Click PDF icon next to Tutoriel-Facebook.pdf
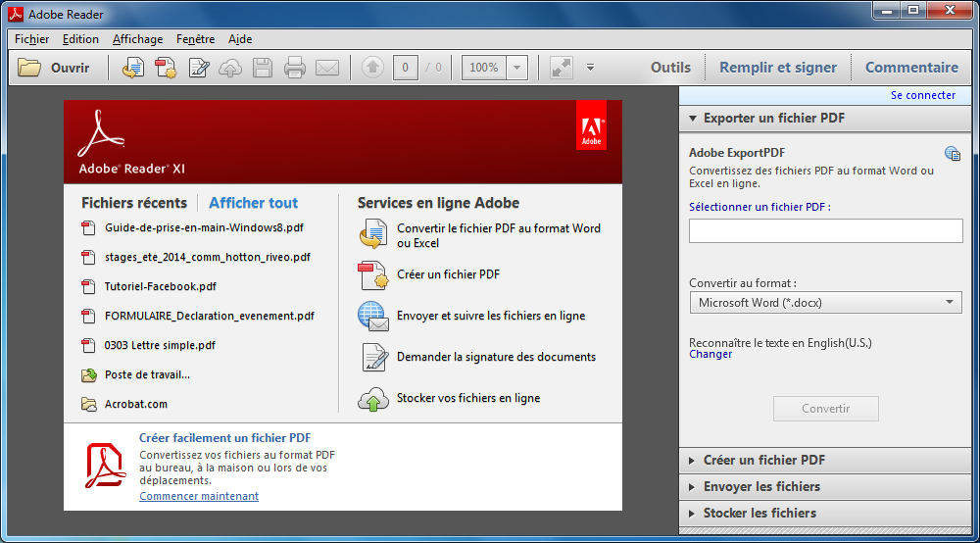Image resolution: width=980 pixels, height=543 pixels. pos(88,287)
